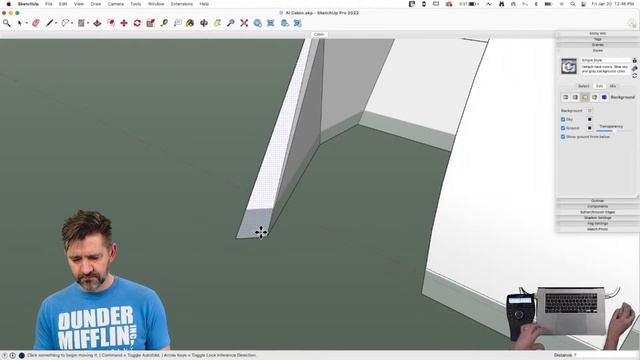Image resolution: width=640 pixels, height=360 pixels.
Task: Pick the Text label tool
Action: [x=178, y=23]
